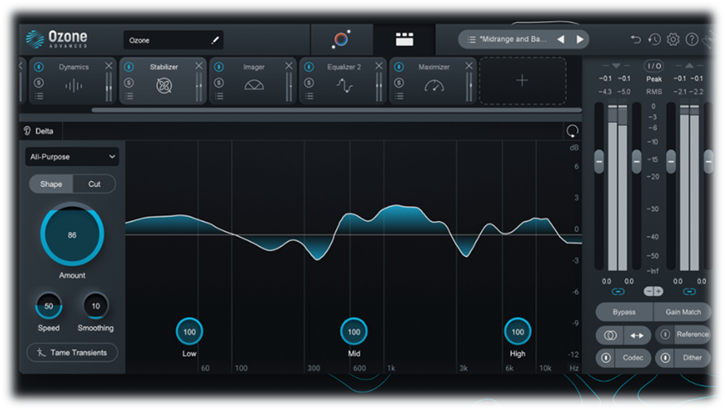Click the Bypass button
This screenshot has width=725, height=410.
624,312
